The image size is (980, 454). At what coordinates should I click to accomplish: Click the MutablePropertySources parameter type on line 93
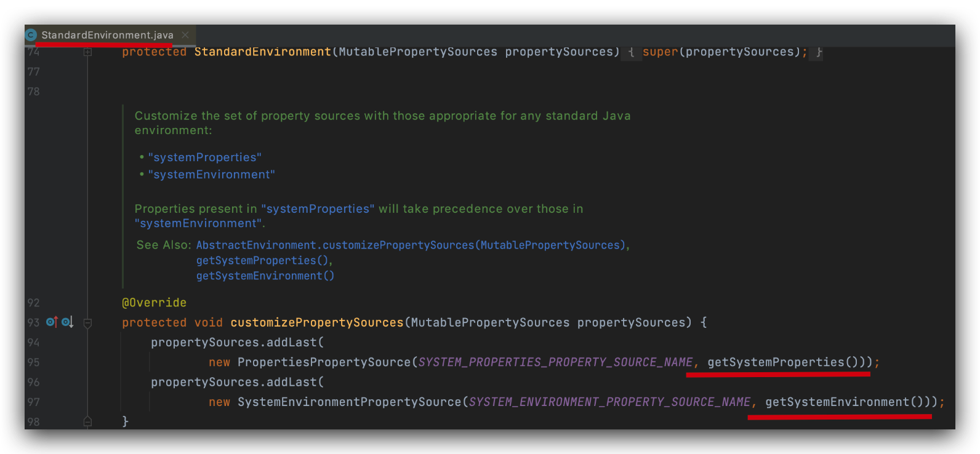click(x=490, y=322)
